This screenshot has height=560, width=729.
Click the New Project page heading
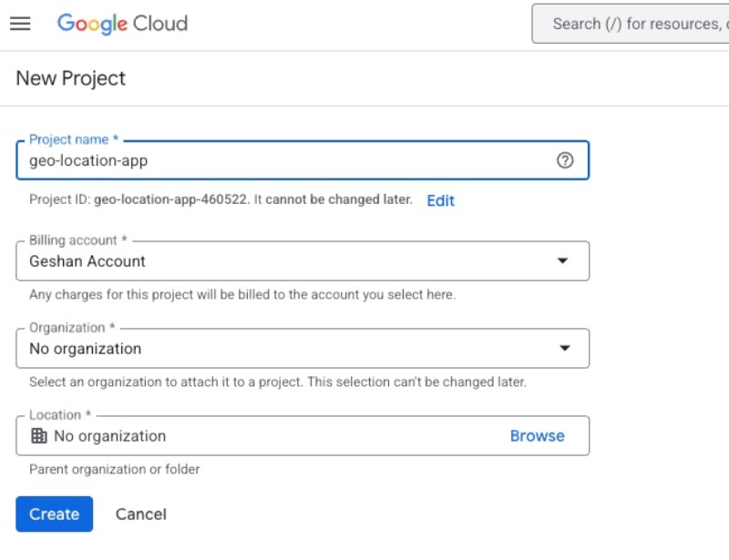[70, 79]
